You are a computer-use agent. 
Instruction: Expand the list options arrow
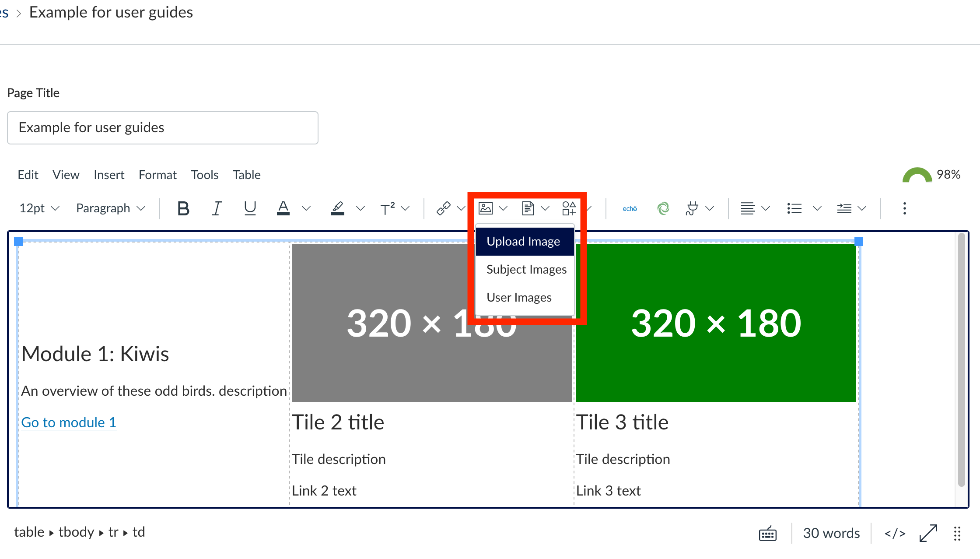[817, 208]
